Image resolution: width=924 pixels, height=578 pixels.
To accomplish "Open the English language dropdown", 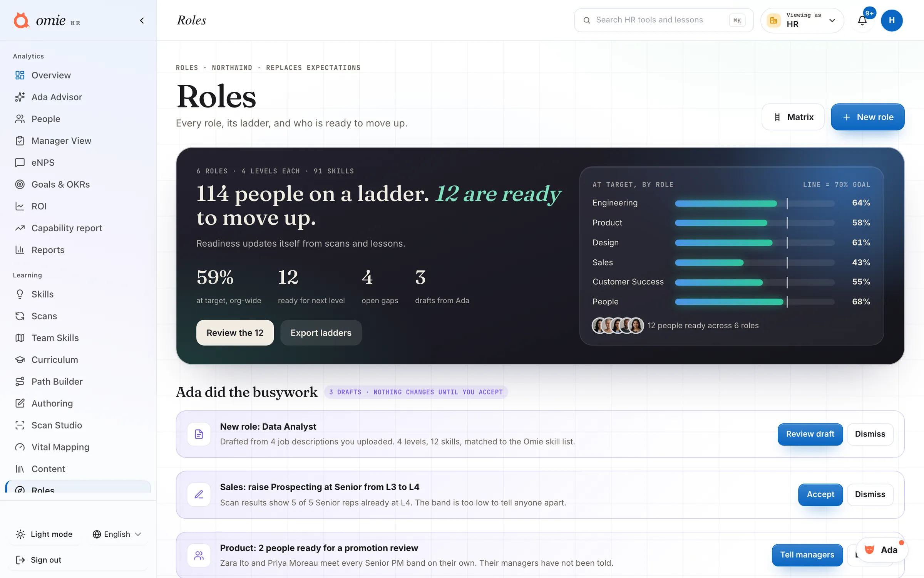I will 117,534.
